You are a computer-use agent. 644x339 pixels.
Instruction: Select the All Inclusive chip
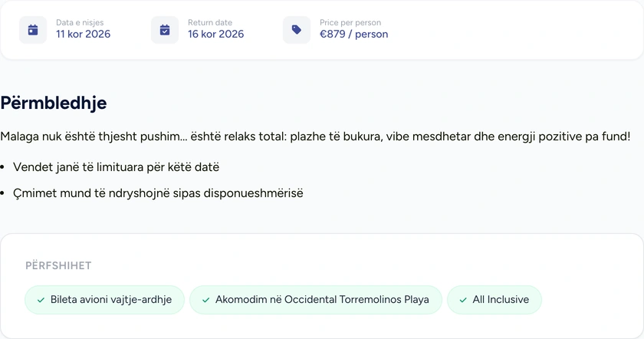click(495, 300)
